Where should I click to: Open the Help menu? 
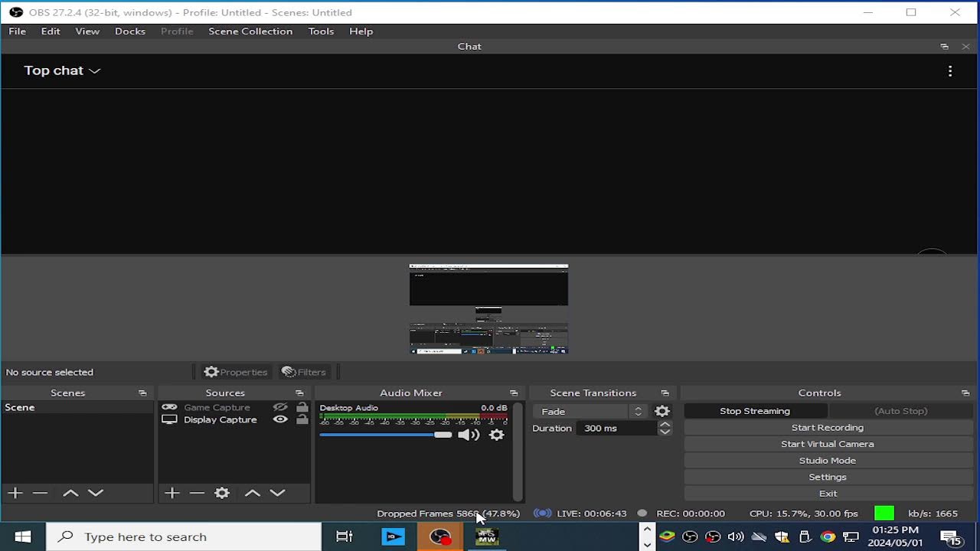coord(361,31)
